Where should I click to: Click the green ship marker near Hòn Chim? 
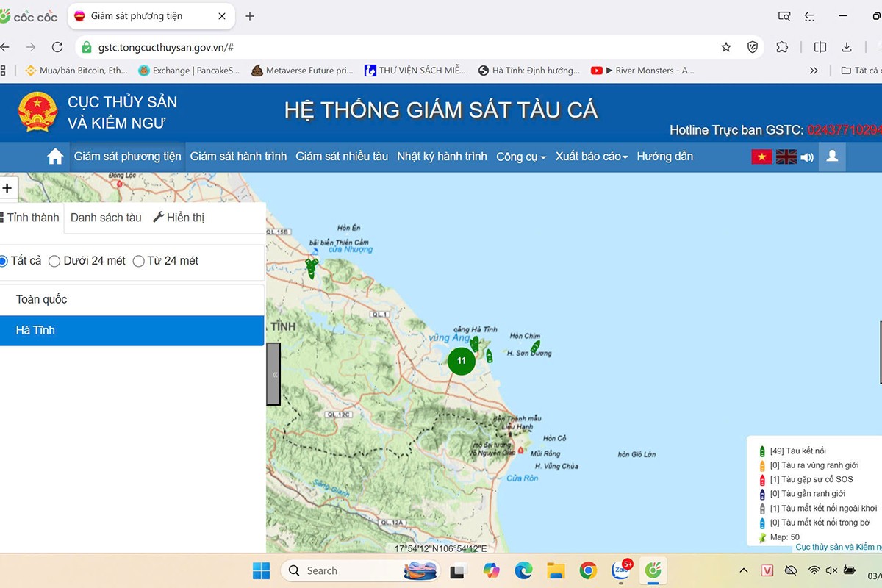point(535,345)
